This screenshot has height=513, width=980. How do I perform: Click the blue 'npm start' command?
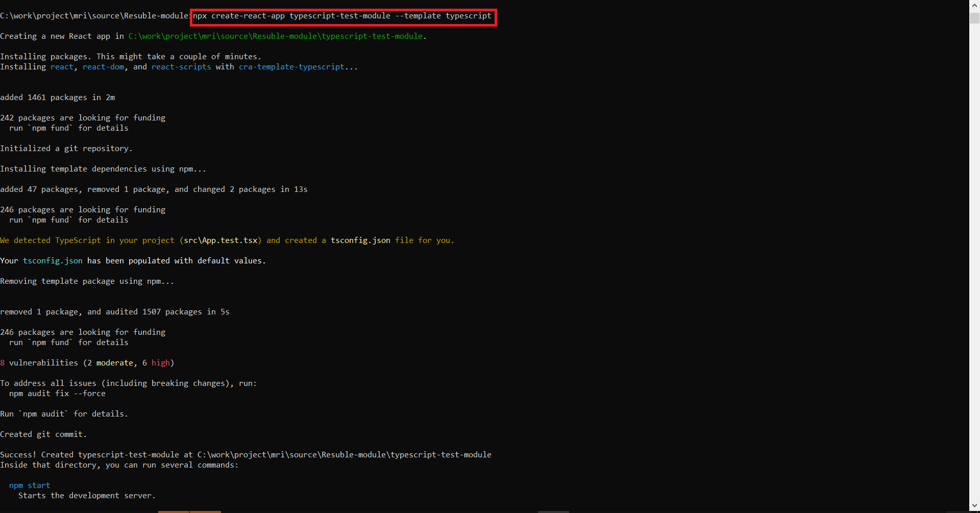30,485
